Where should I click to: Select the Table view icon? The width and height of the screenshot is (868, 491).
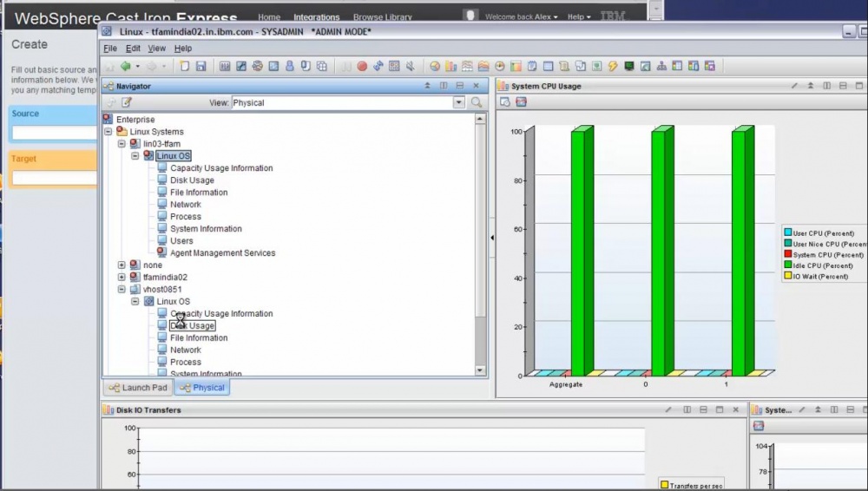(x=548, y=67)
